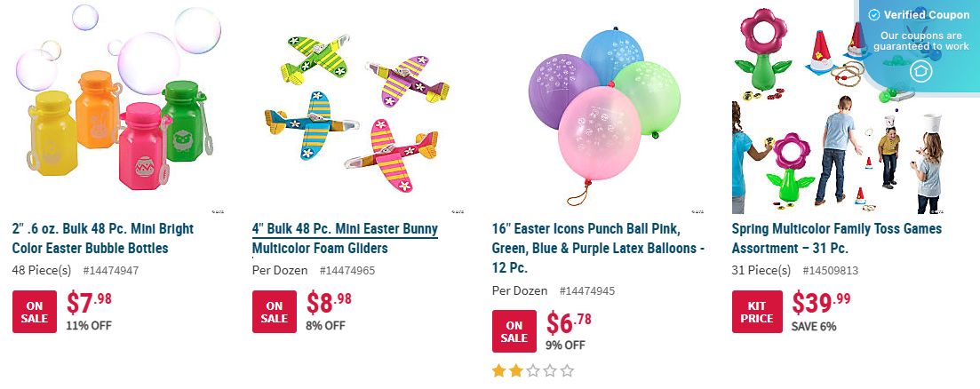Open the Easter Bubble Bottles product image
The width and height of the screenshot is (980, 389).
(116, 107)
